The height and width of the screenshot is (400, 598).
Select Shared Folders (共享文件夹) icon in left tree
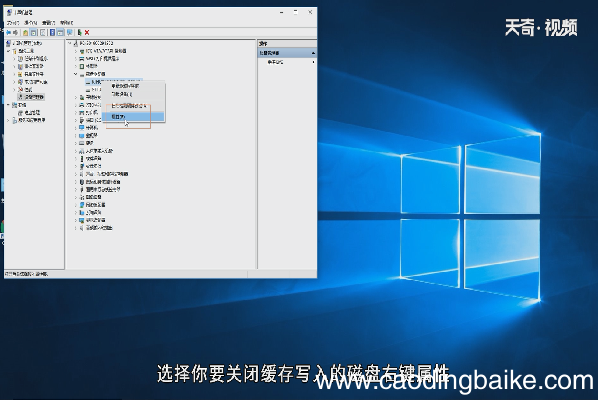click(x=21, y=74)
